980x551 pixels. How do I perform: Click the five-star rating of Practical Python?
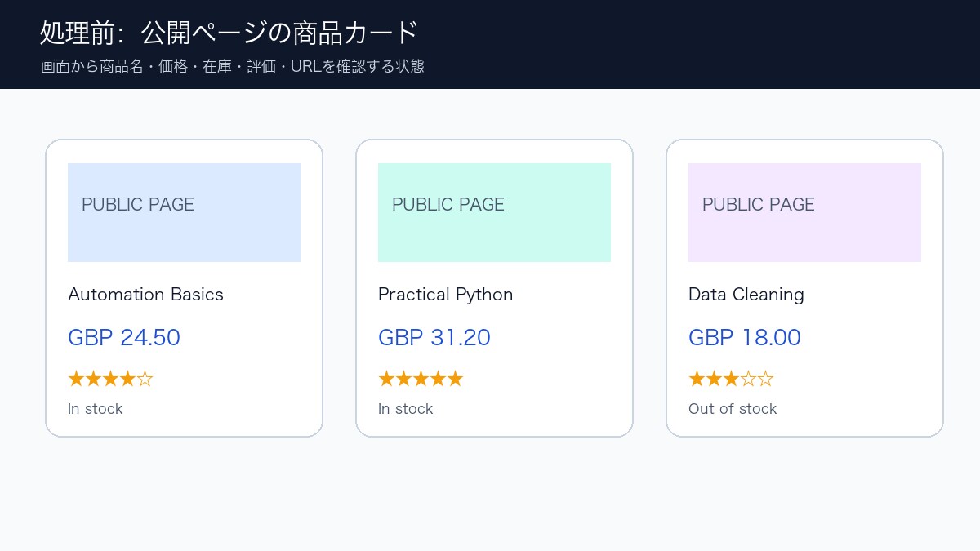tap(421, 379)
